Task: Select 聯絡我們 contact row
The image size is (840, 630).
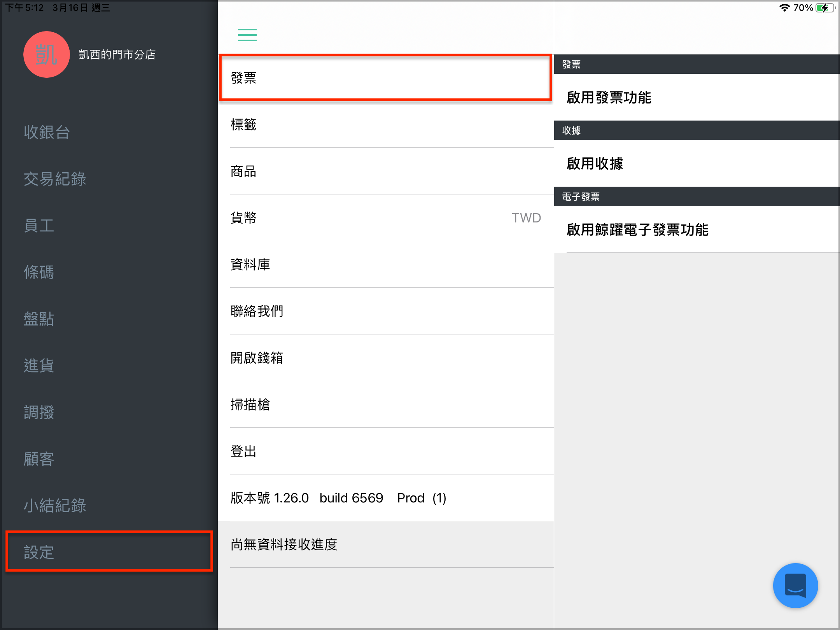Action: 386,311
